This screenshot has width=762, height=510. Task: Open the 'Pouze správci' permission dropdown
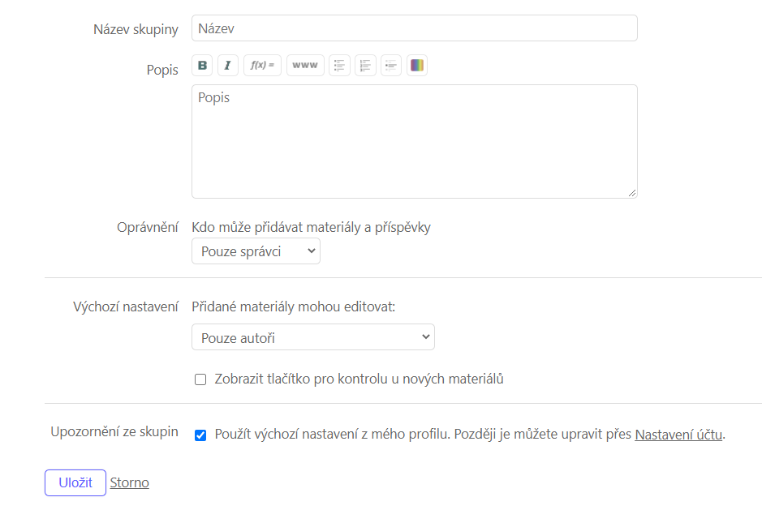coord(256,251)
